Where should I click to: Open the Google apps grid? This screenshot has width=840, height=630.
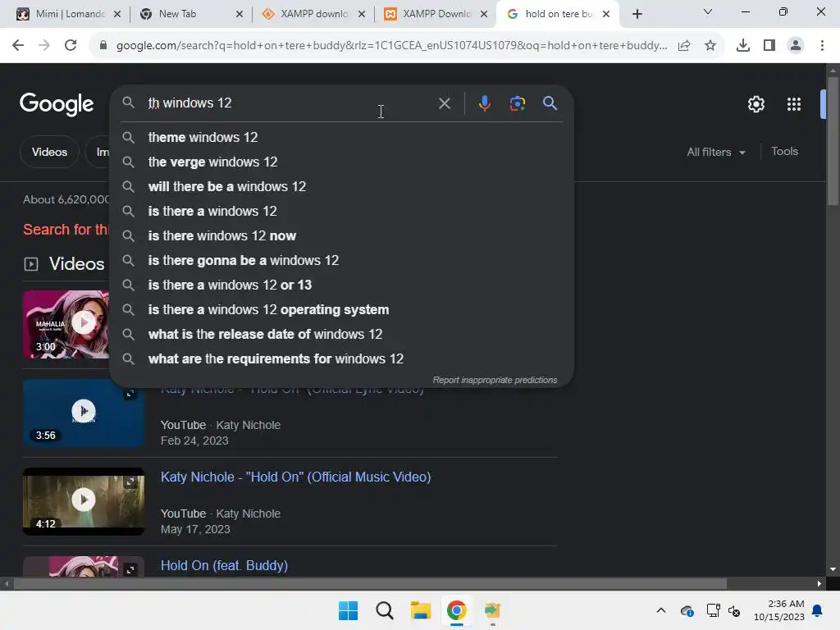[x=794, y=104]
